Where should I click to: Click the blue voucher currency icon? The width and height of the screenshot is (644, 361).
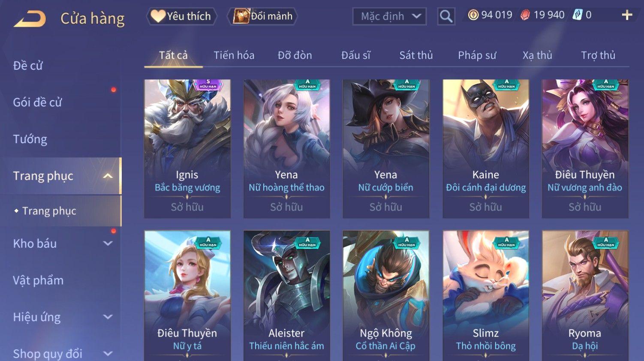tap(578, 15)
